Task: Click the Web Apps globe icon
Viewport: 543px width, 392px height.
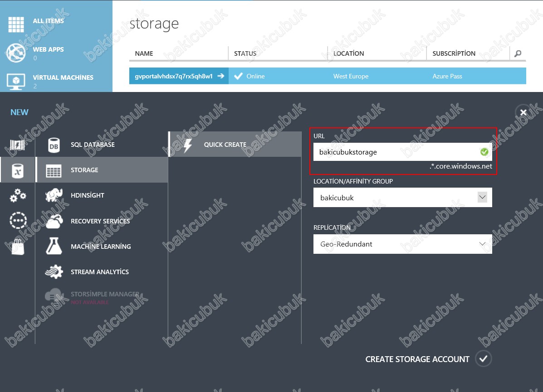Action: (16, 53)
